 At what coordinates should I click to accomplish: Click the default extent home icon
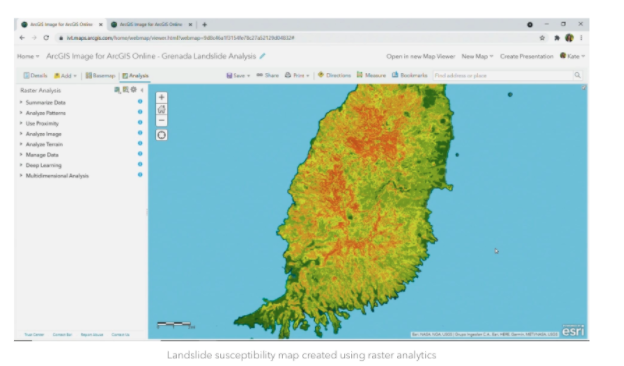click(161, 109)
